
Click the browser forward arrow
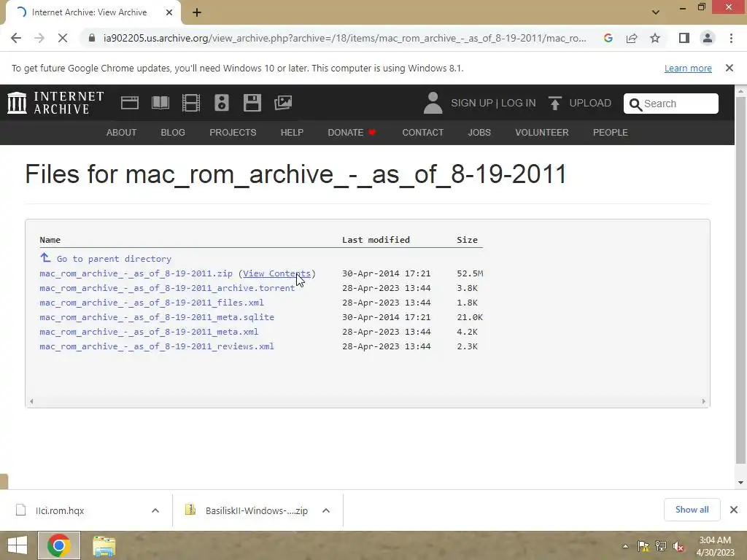tap(39, 38)
